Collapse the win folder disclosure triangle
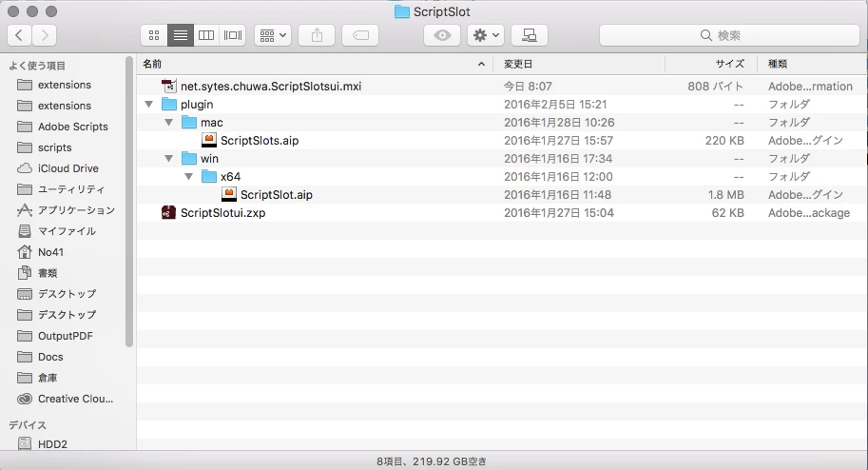 pos(169,159)
